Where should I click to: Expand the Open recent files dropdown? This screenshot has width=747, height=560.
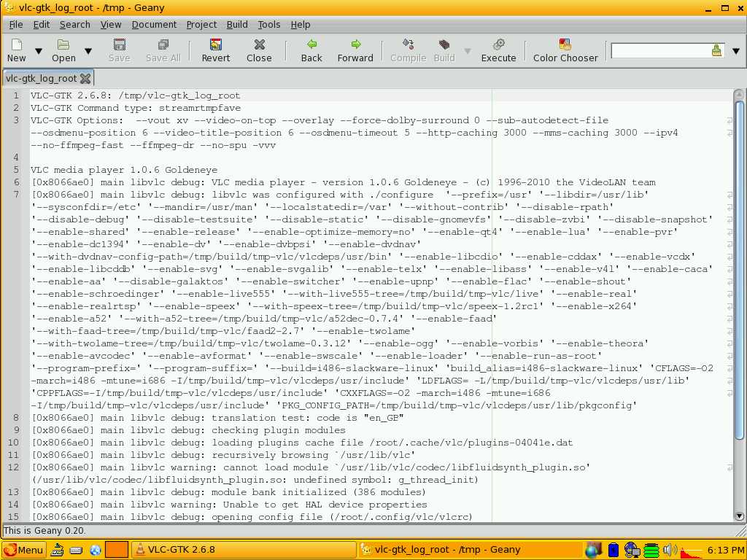point(88,51)
